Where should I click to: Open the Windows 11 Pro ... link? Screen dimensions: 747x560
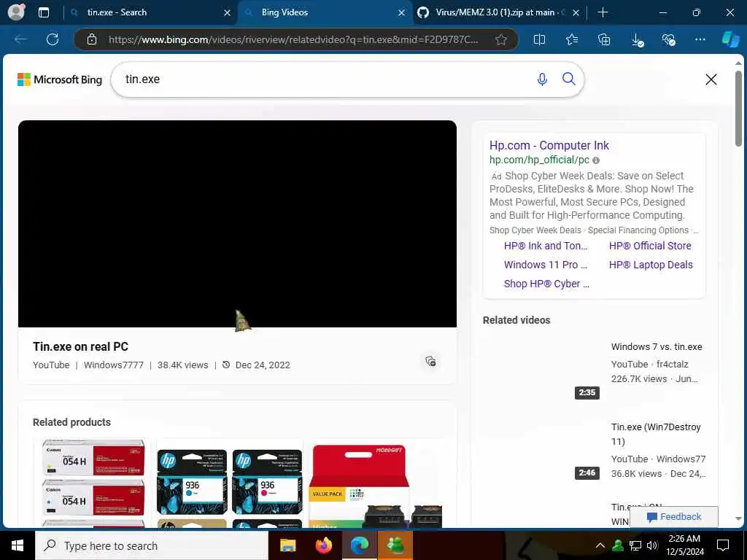(546, 265)
